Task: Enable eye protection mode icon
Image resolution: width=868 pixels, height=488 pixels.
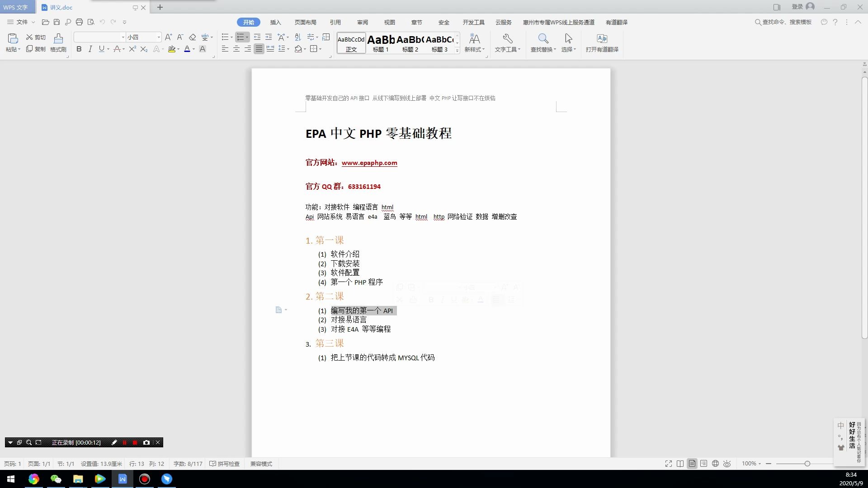Action: tap(727, 464)
